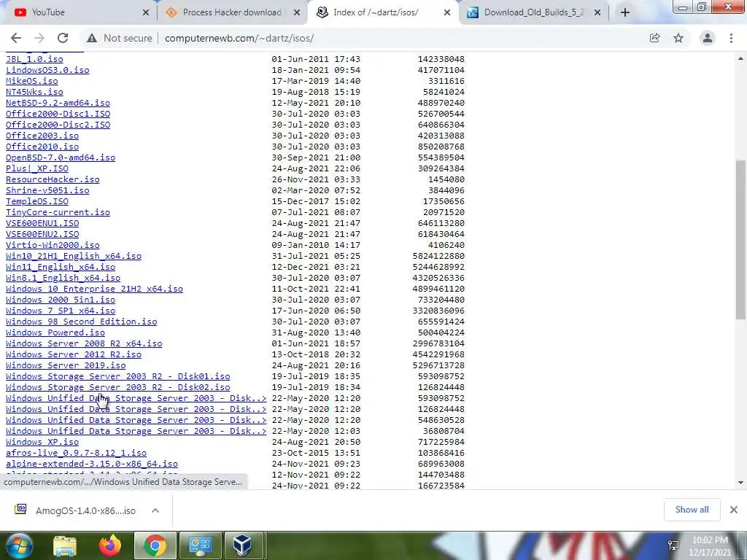Launch Firefox from the taskbar
Image resolution: width=747 pixels, height=560 pixels.
[110, 545]
